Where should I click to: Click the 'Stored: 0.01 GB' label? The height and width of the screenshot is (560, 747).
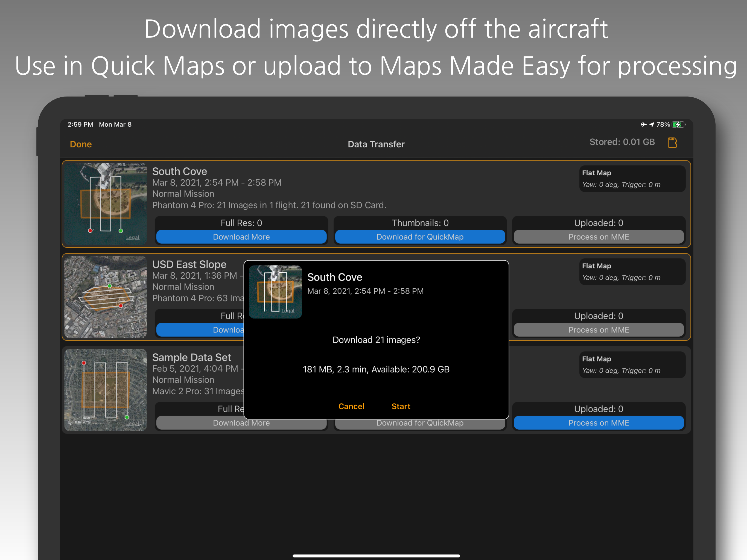[x=622, y=142]
